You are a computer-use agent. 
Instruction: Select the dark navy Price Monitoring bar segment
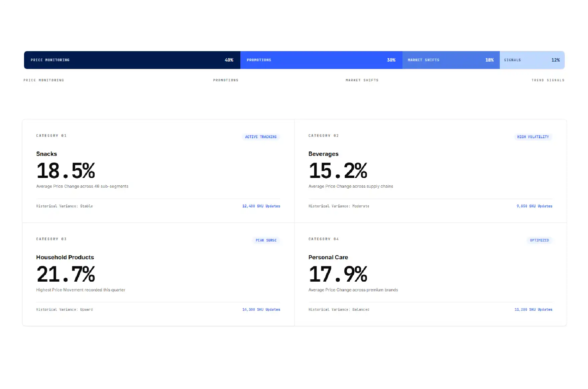point(132,60)
